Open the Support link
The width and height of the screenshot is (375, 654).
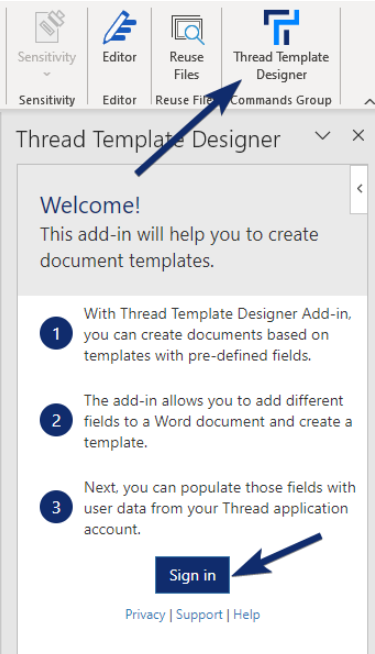[199, 614]
